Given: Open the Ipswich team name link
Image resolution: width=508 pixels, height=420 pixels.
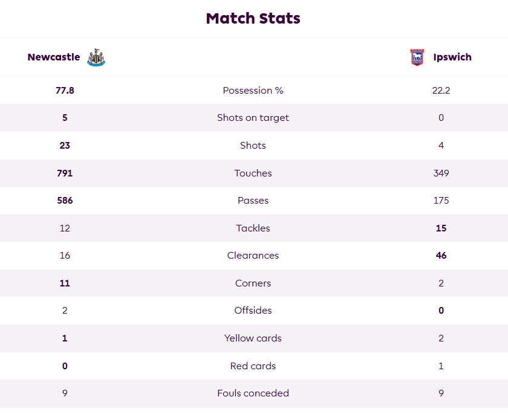Looking at the screenshot, I should click(x=452, y=57).
